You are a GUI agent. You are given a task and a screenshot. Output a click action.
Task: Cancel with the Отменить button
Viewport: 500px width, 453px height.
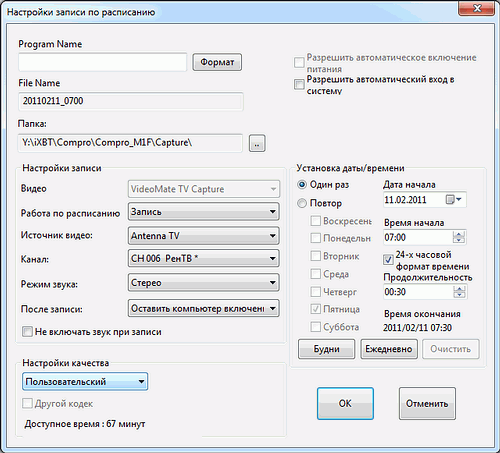coord(427,403)
